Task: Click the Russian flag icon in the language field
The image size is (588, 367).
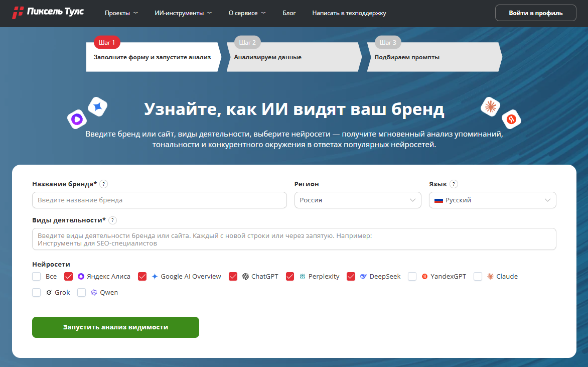Action: tap(439, 200)
